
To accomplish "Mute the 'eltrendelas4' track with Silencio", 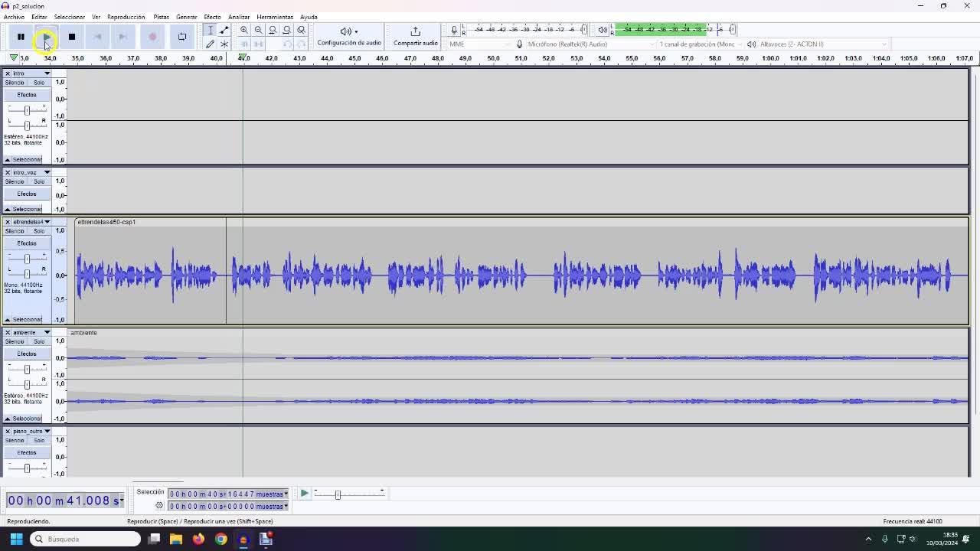I will 15,231.
